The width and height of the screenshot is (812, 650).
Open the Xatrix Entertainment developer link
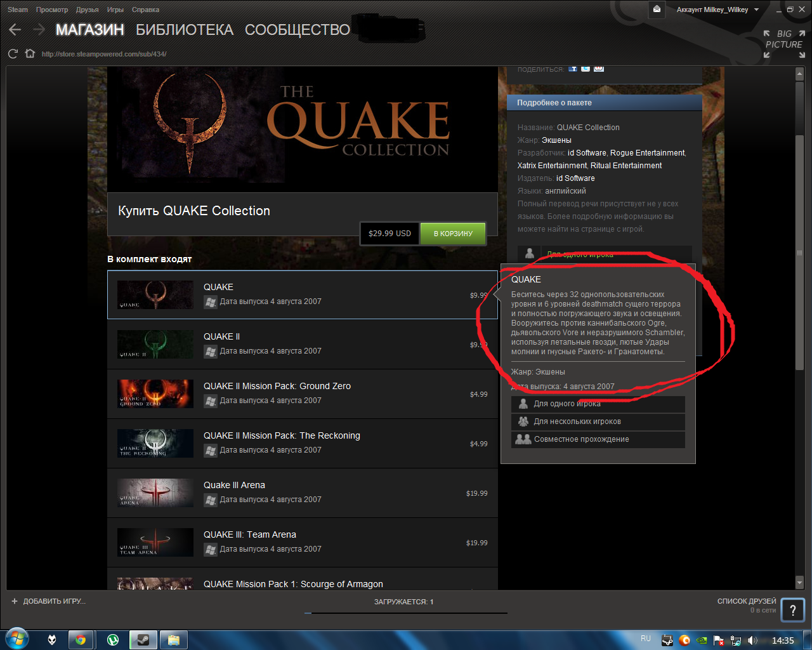pyautogui.click(x=552, y=166)
